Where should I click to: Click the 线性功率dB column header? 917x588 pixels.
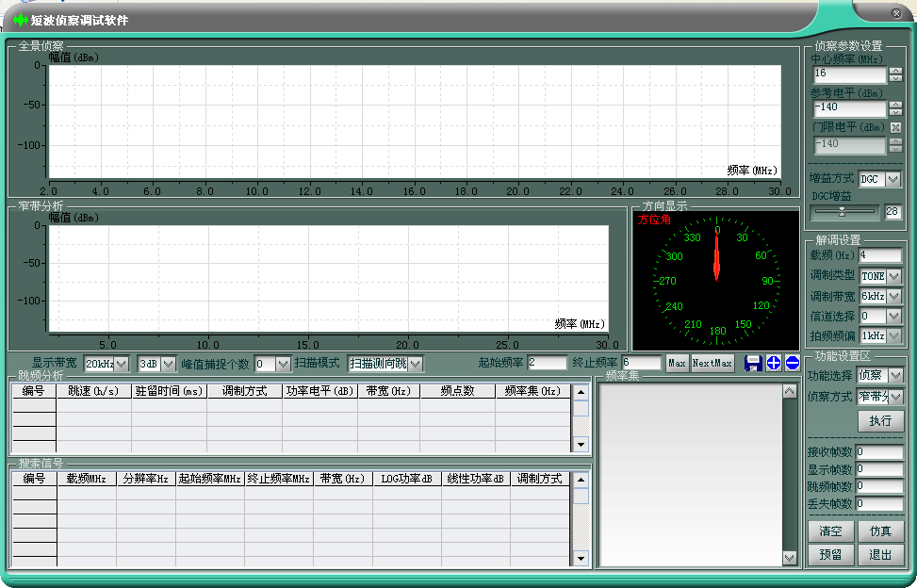[476, 479]
